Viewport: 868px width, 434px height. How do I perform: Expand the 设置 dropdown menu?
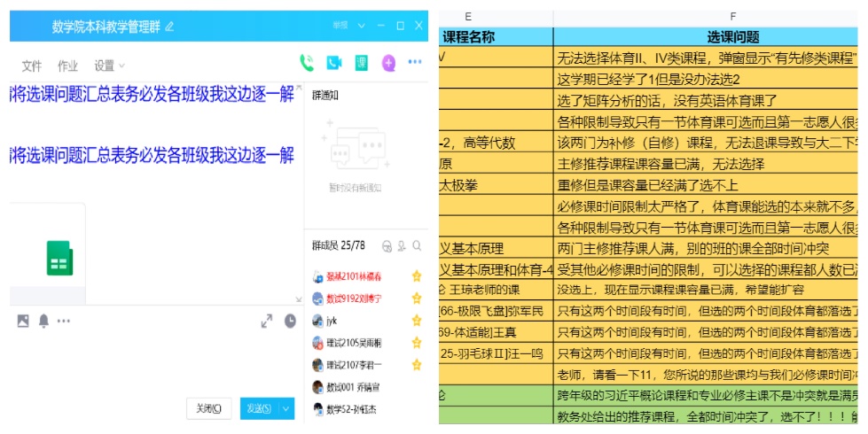tap(110, 66)
